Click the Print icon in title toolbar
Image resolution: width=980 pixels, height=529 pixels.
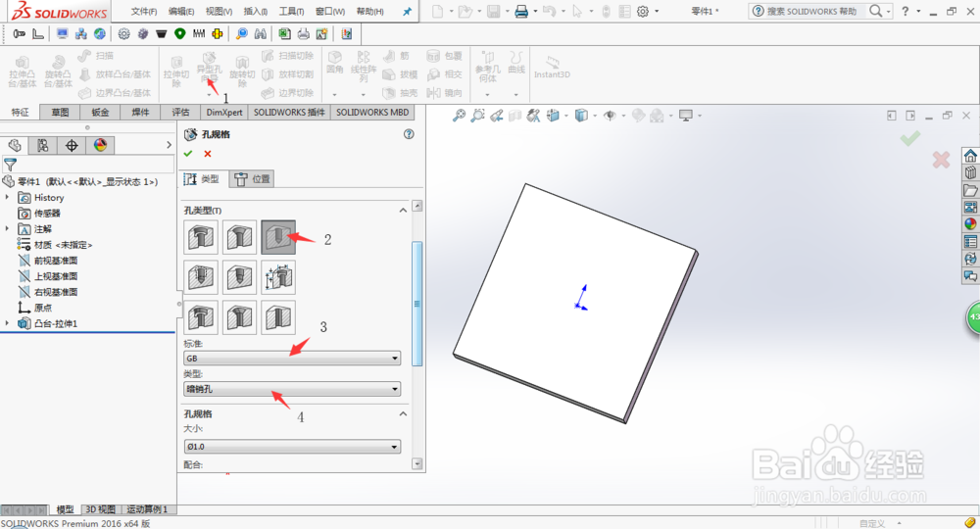[x=521, y=11]
